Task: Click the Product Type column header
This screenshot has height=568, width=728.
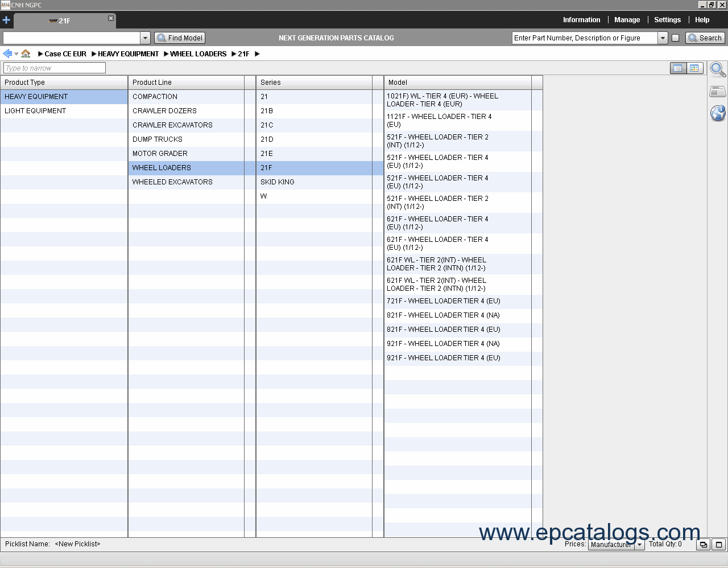Action: (x=64, y=83)
